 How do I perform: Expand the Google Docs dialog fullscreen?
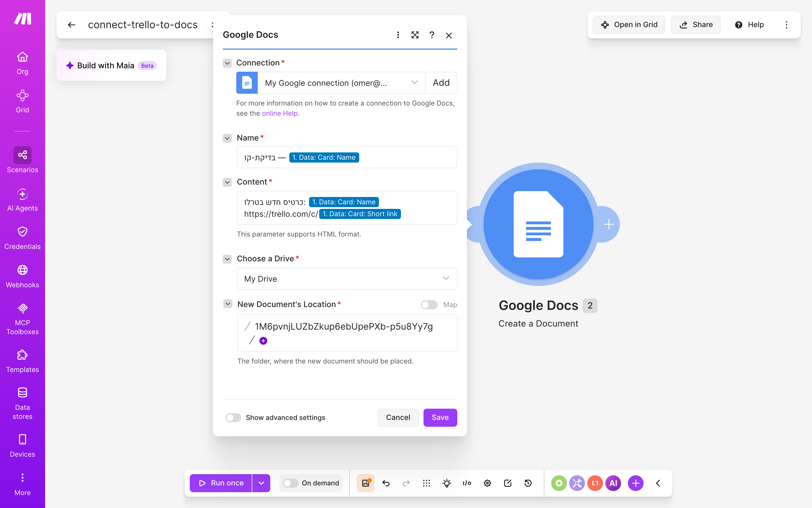(415, 35)
